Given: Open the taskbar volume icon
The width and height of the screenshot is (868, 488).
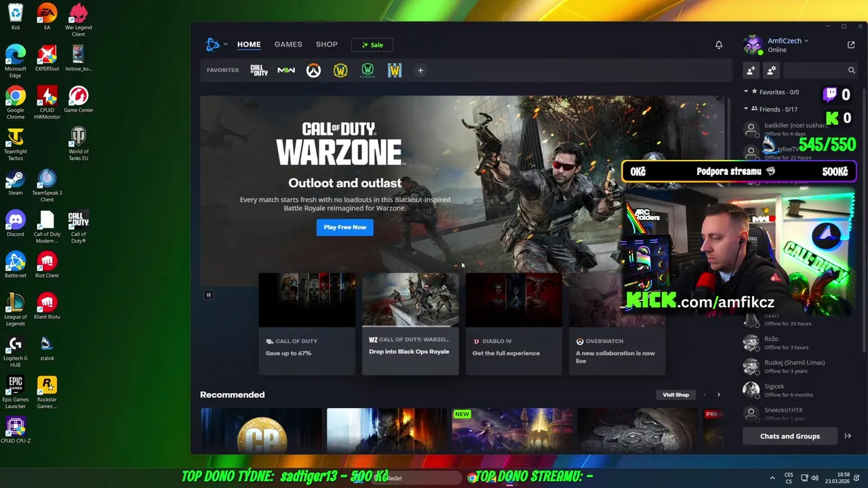Looking at the screenshot, I should (814, 478).
